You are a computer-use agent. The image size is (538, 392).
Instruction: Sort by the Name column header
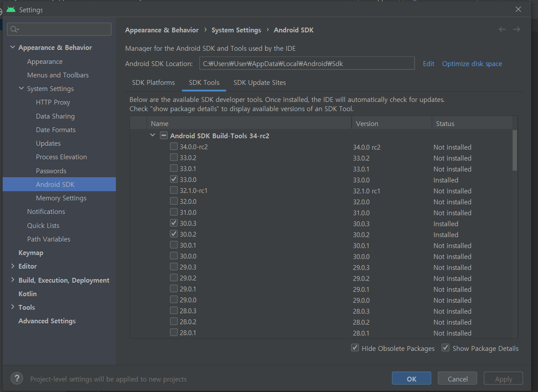pos(249,123)
